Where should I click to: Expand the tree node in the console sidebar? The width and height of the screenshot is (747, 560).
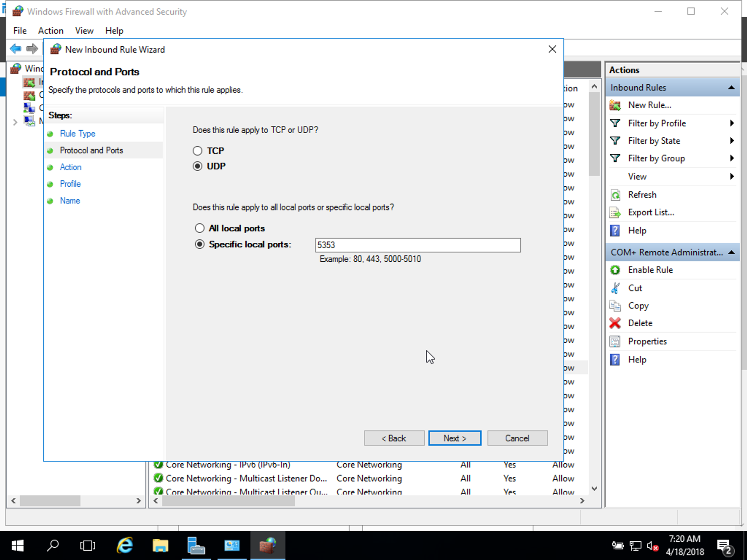(15, 122)
